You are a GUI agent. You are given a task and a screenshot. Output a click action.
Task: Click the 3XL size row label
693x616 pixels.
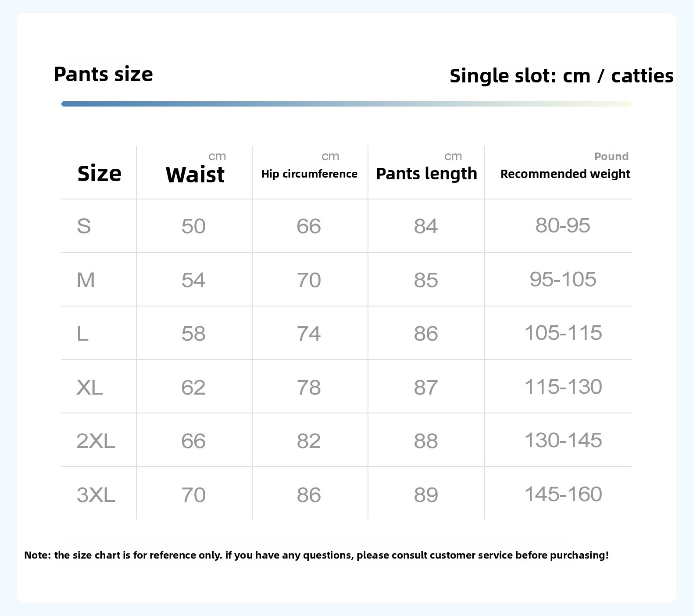click(x=96, y=495)
